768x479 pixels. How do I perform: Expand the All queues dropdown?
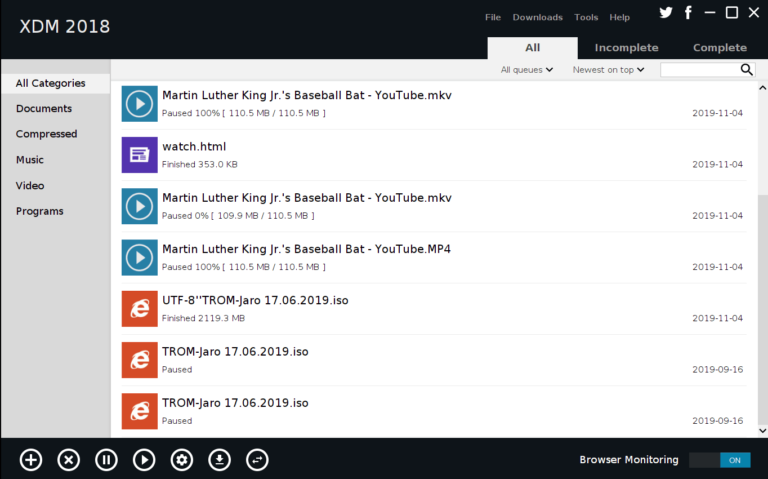[x=527, y=70]
